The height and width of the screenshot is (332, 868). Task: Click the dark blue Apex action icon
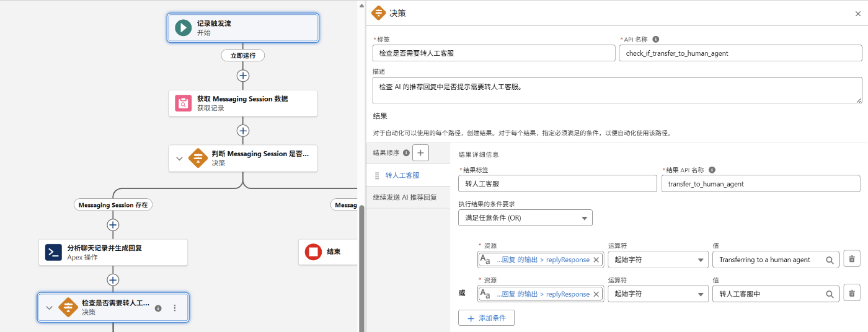(x=53, y=252)
